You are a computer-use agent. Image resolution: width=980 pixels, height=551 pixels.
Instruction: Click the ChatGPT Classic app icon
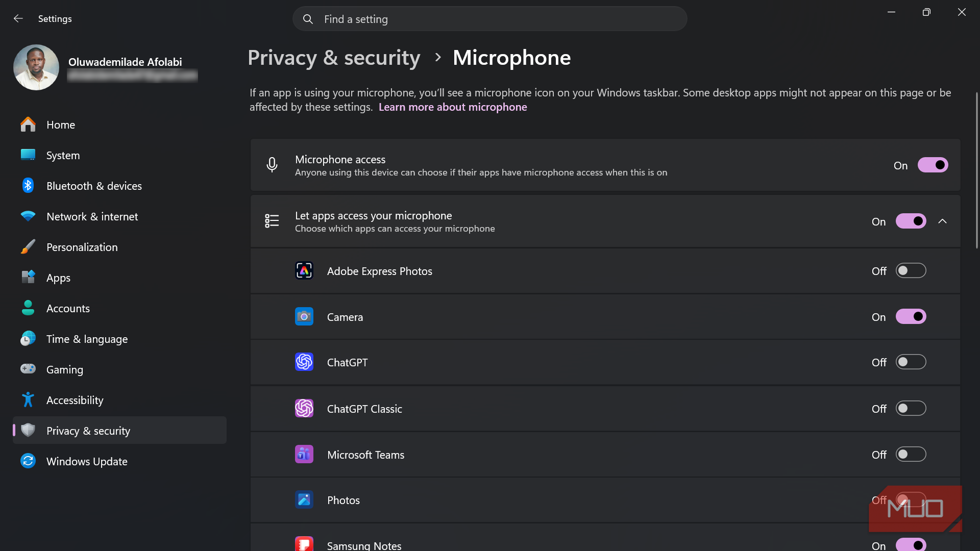(304, 409)
